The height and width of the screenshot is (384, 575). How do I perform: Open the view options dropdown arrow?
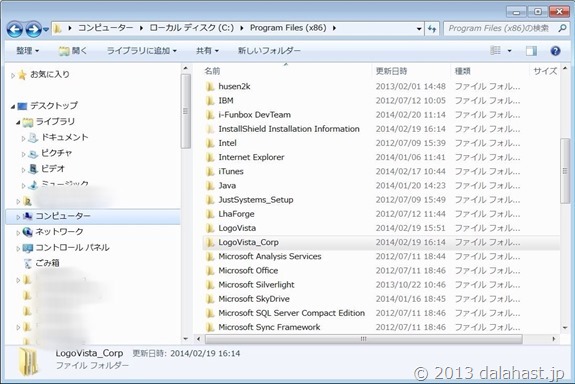(509, 51)
